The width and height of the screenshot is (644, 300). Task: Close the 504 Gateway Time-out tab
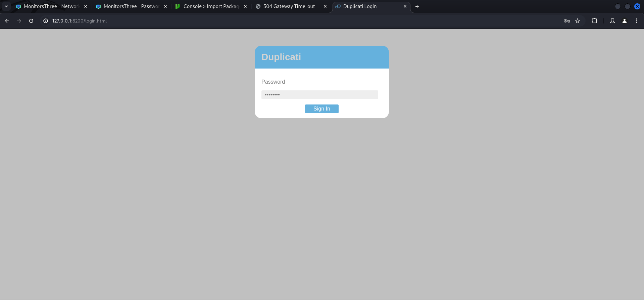[x=325, y=6]
